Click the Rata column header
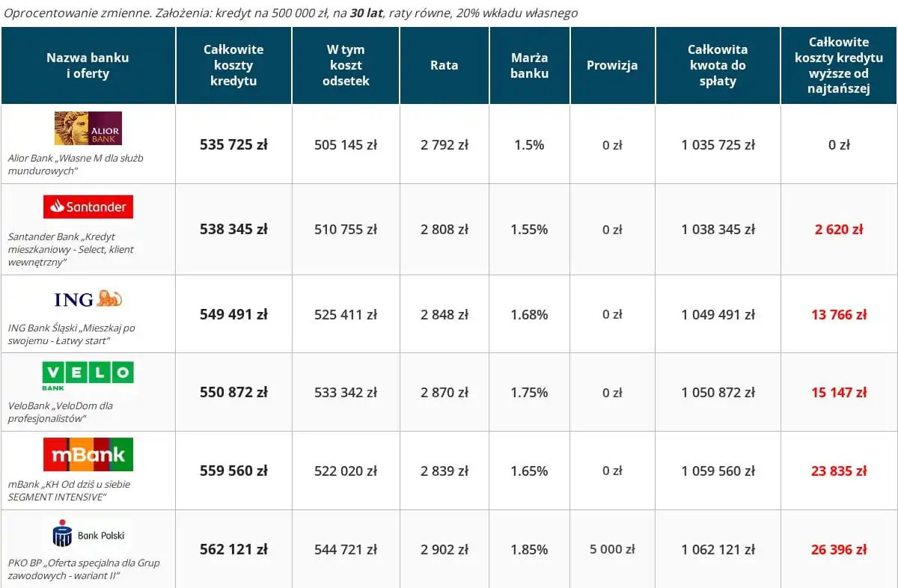 coord(444,65)
